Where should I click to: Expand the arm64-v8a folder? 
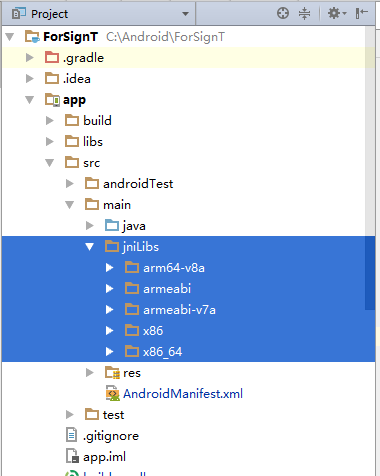pyautogui.click(x=109, y=268)
